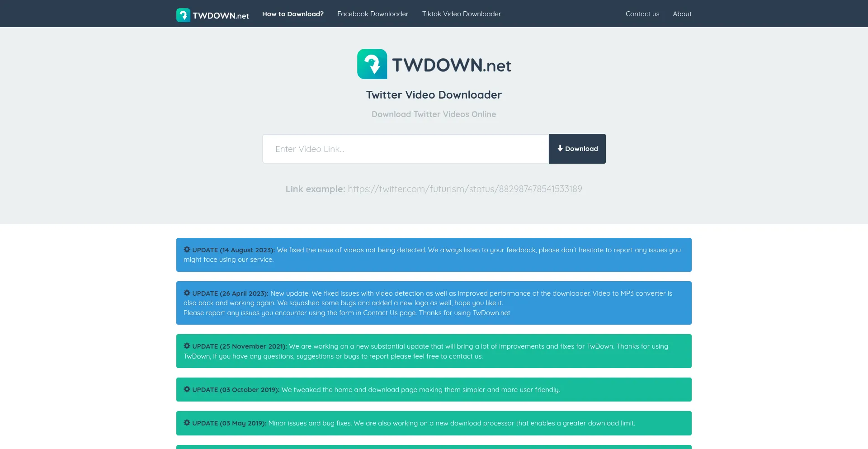Click 'We fixed the issue of videos not being detected'
This screenshot has height=449, width=868.
click(x=351, y=250)
